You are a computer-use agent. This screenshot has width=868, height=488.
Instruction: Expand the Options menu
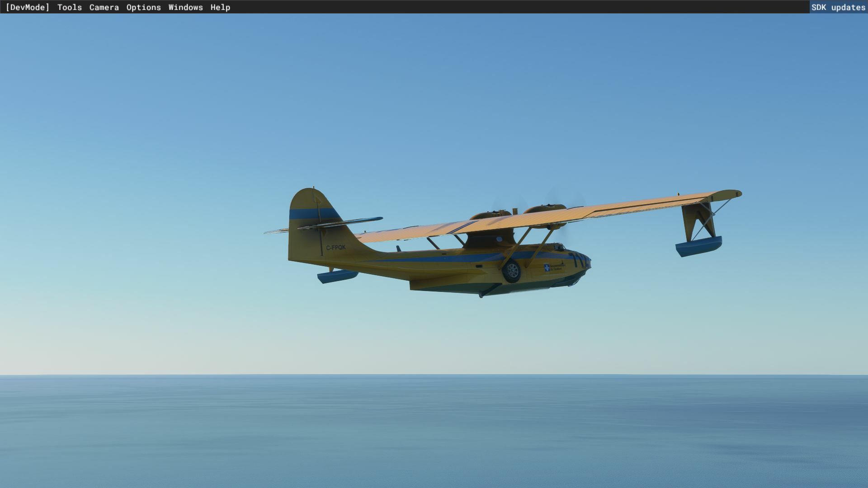143,7
